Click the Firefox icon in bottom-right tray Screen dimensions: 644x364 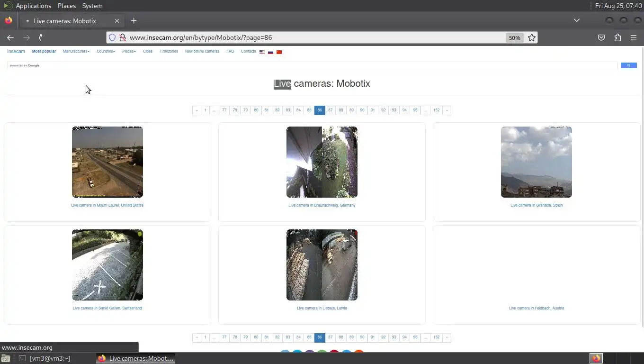pos(596,358)
